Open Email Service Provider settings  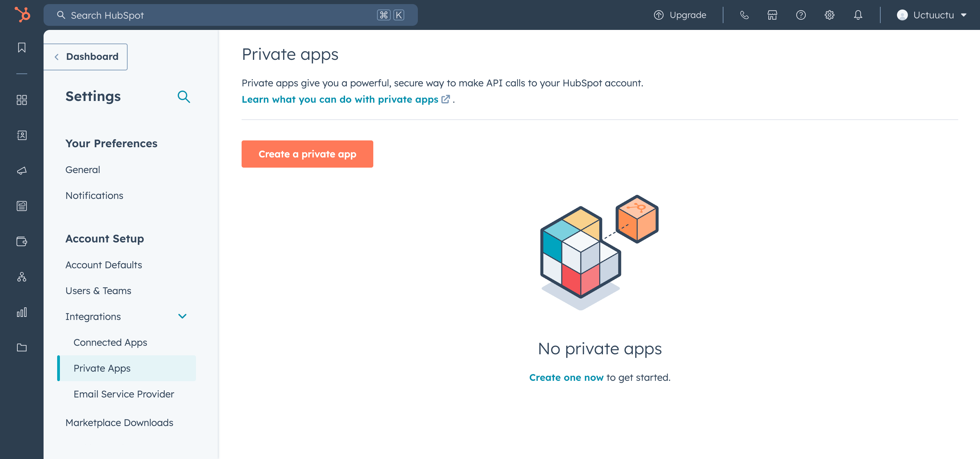tap(124, 394)
